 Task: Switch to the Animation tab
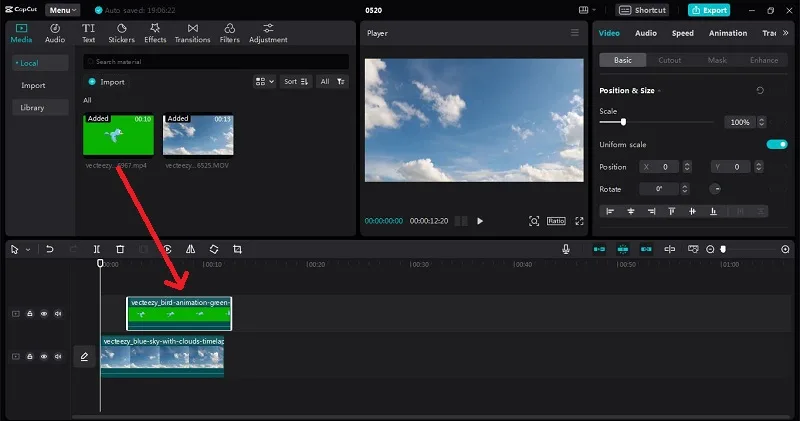(728, 33)
